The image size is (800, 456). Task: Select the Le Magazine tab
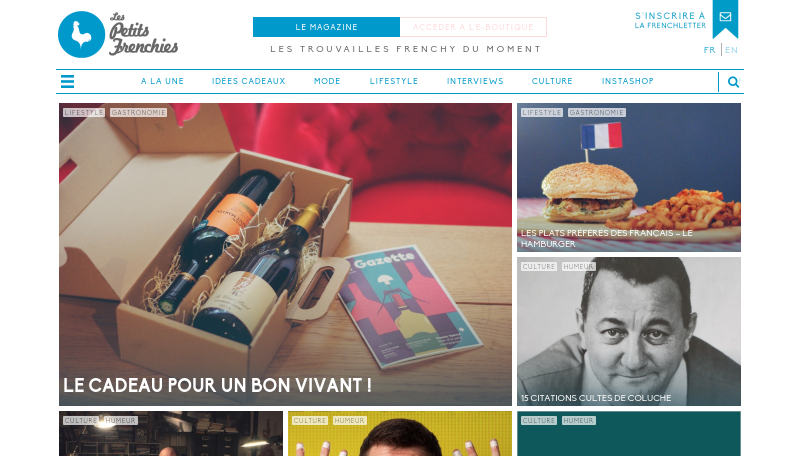[x=326, y=27]
